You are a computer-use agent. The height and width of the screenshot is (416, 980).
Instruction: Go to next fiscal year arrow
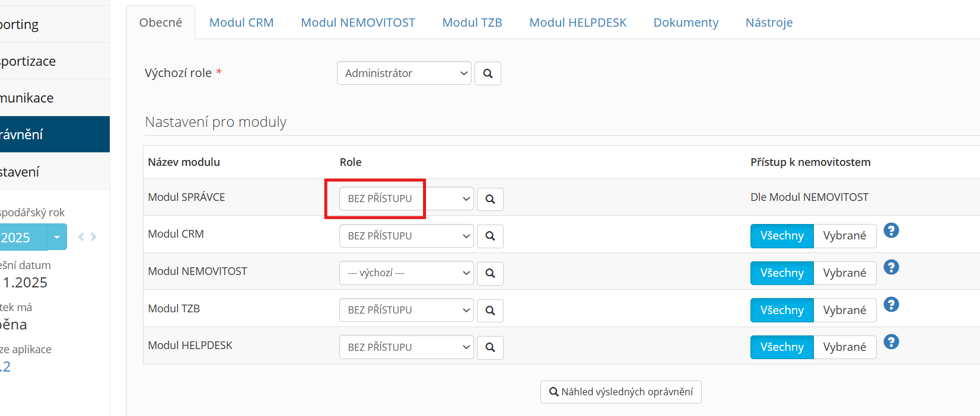[x=93, y=237]
